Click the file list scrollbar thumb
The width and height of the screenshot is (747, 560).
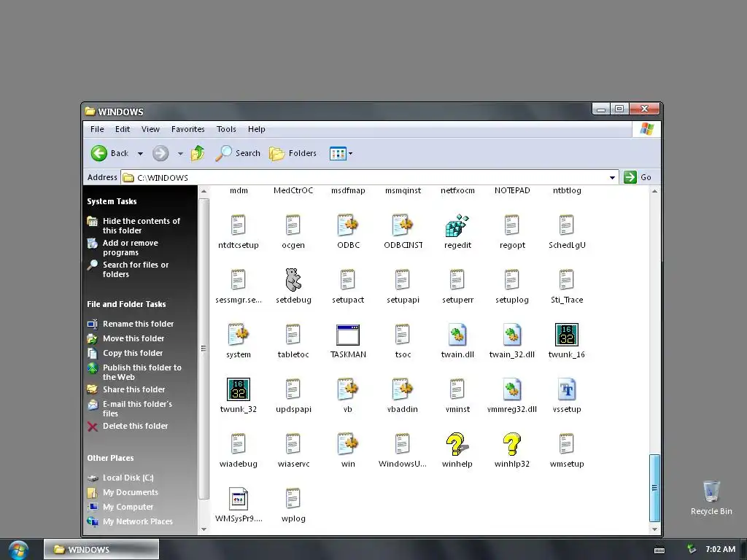(x=654, y=488)
